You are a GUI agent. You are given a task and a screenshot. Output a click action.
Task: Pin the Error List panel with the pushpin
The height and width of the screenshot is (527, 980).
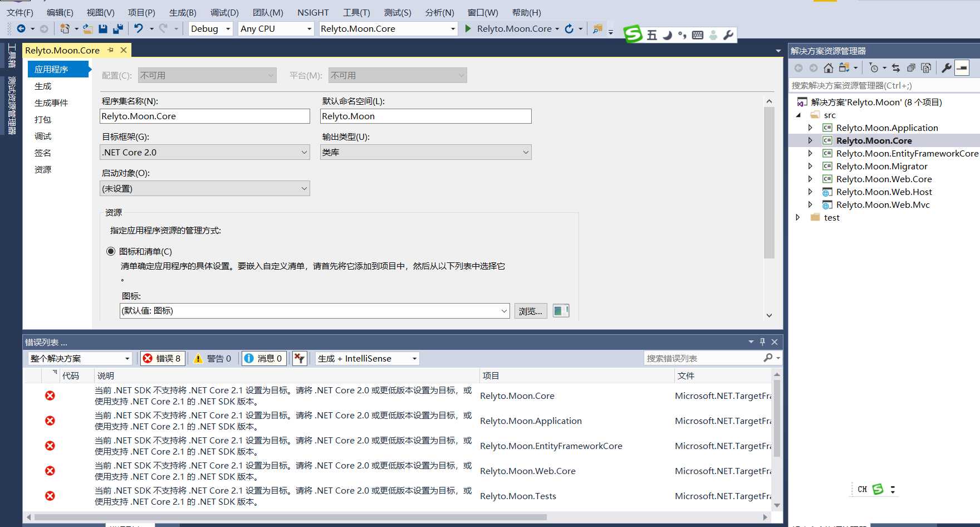pyautogui.click(x=762, y=342)
